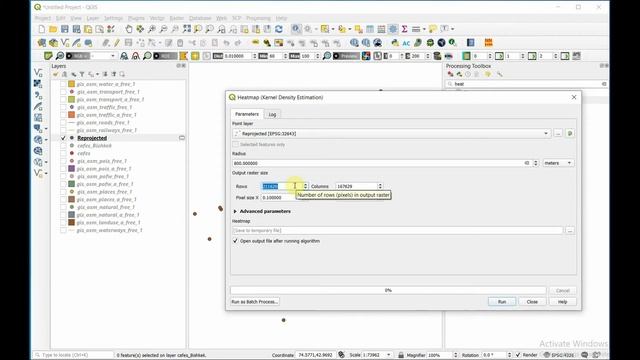640x360 pixels.
Task: Click the Filter Legend icon in the Layers panel
Action: pyautogui.click(x=82, y=74)
